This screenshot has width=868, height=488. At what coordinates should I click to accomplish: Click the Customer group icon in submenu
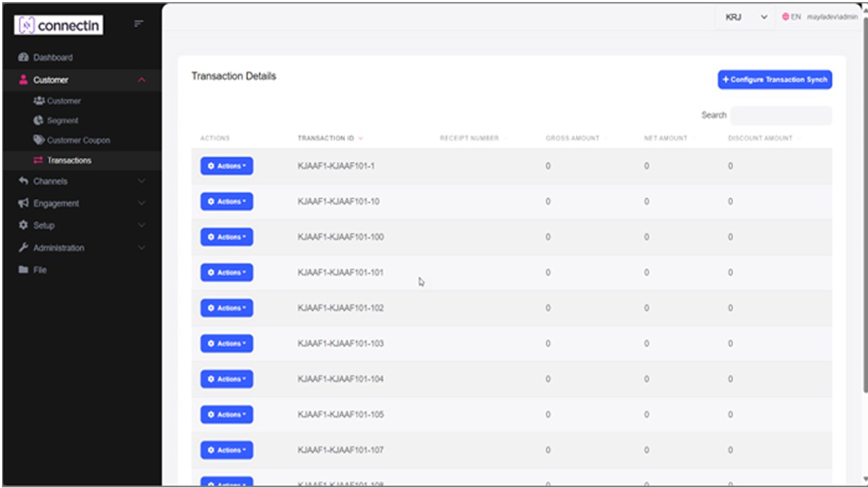point(39,101)
